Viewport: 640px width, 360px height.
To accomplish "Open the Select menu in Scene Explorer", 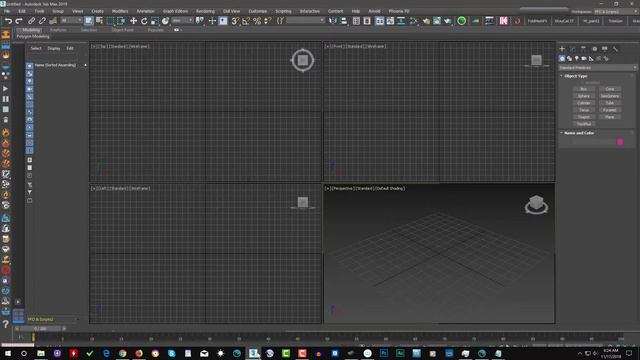I will [x=36, y=48].
